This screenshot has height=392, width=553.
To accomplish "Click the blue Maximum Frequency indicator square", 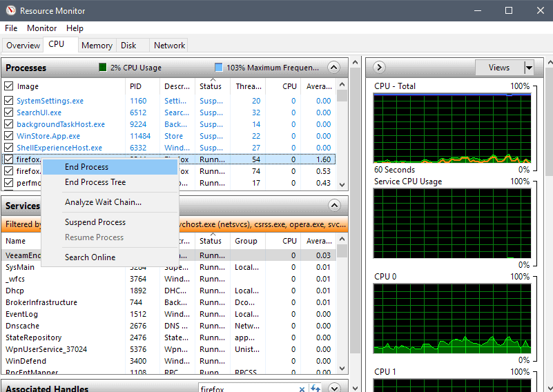I will click(219, 68).
